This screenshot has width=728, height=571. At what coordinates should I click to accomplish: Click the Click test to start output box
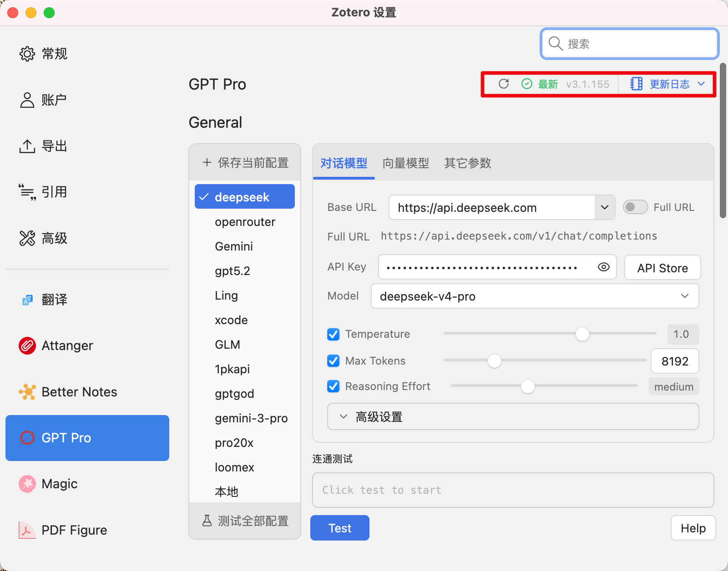(513, 490)
